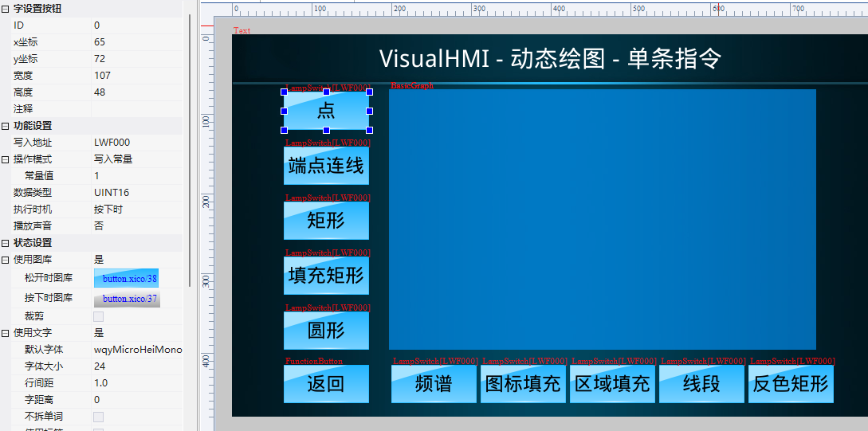
Task: Edit the 字距离 value 0
Action: coord(137,399)
